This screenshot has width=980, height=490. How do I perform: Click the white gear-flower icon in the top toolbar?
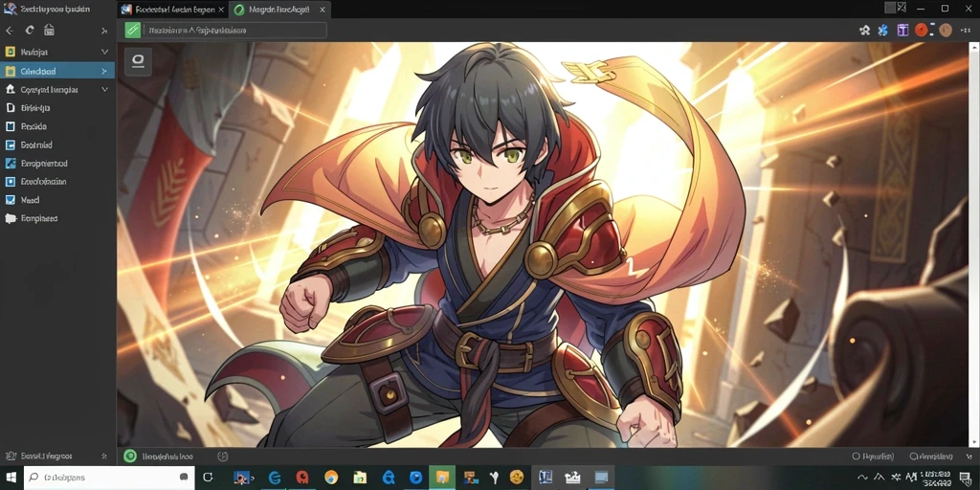tap(864, 30)
